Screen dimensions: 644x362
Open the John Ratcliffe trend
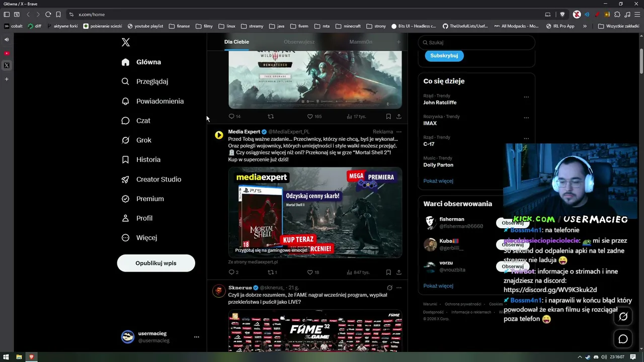pos(440,103)
